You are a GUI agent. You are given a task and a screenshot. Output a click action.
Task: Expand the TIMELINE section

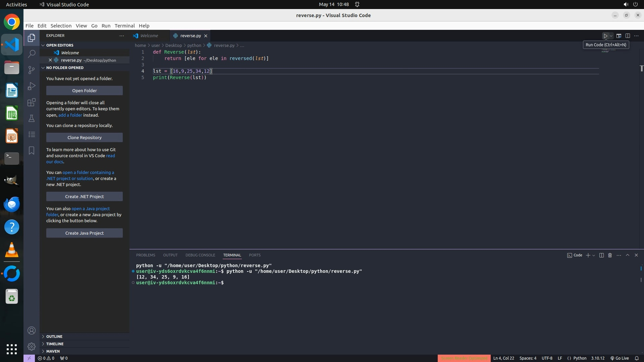[55, 344]
